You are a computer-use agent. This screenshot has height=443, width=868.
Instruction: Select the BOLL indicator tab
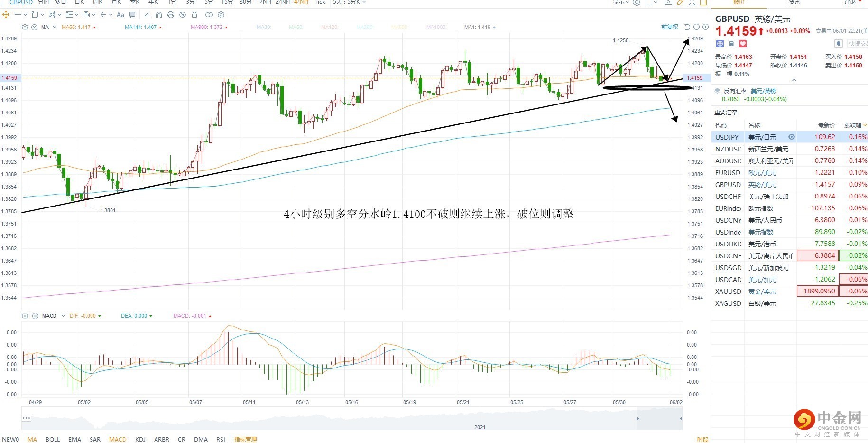click(53, 439)
